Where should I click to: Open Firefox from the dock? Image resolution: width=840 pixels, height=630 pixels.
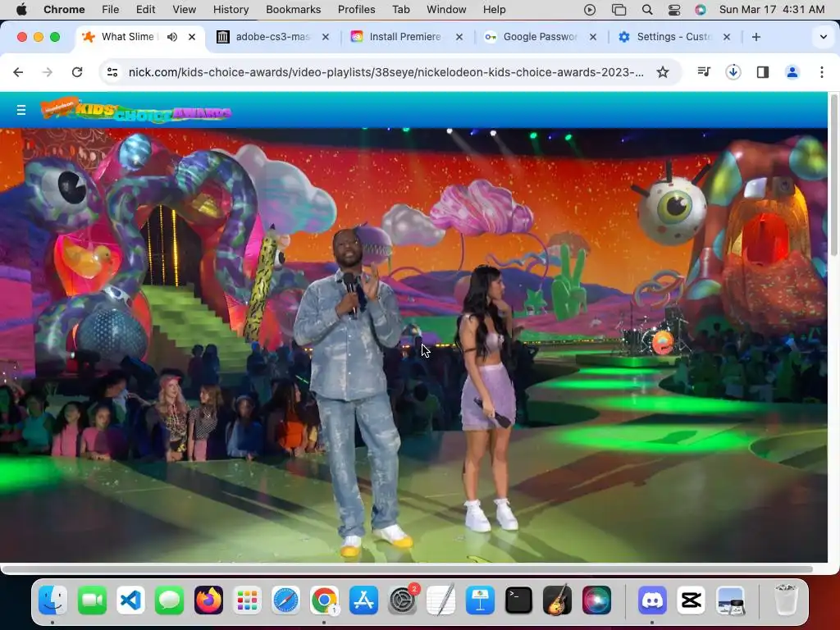(x=208, y=600)
